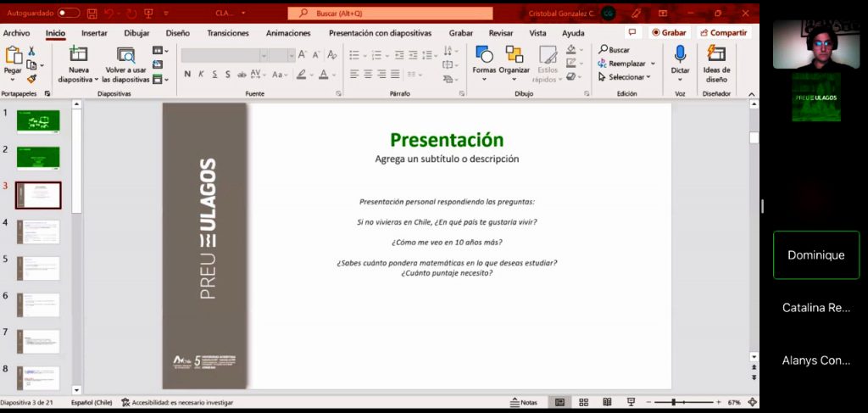Open the Transiciones tab
Image resolution: width=868 pixels, height=413 pixels.
228,33
